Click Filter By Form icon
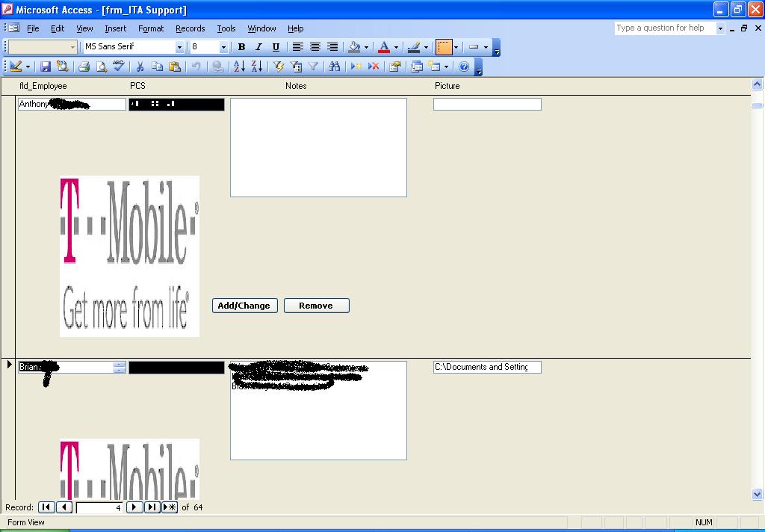Screen dimensions: 765x532 296,66
